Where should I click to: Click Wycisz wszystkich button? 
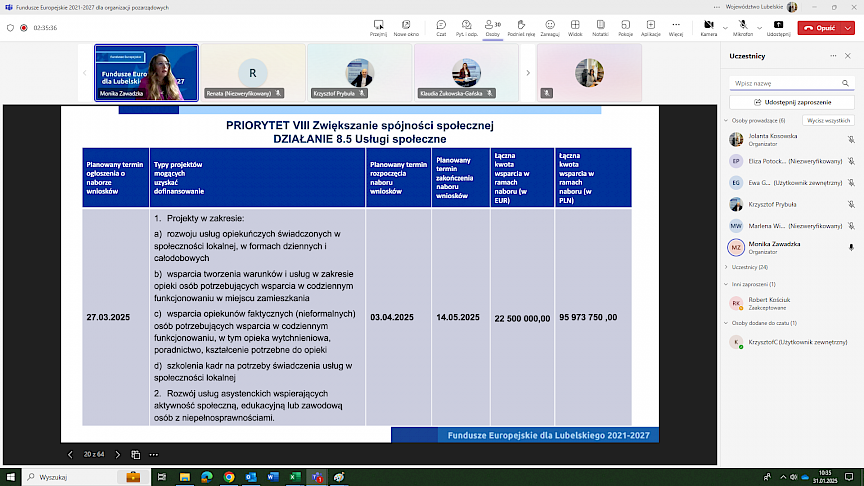click(x=828, y=120)
